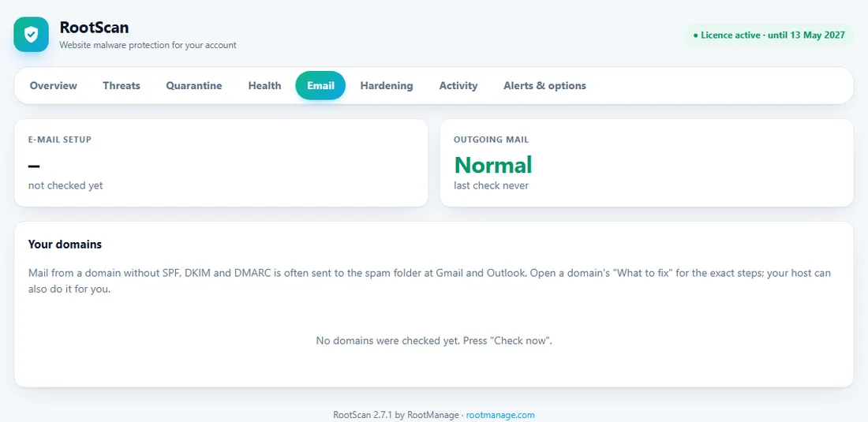Image resolution: width=868 pixels, height=422 pixels.
Task: Click 'No domains were checked yet' message
Action: pos(434,341)
